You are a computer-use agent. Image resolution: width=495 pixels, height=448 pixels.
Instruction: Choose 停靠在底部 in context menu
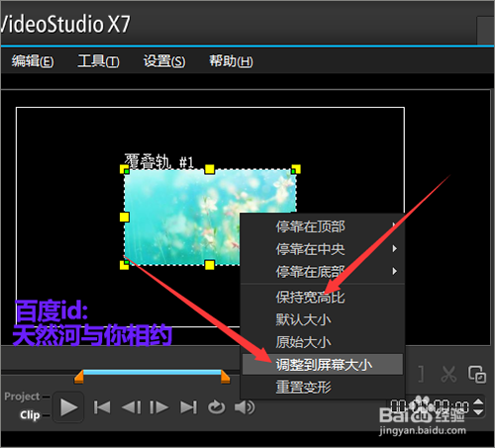point(323,272)
